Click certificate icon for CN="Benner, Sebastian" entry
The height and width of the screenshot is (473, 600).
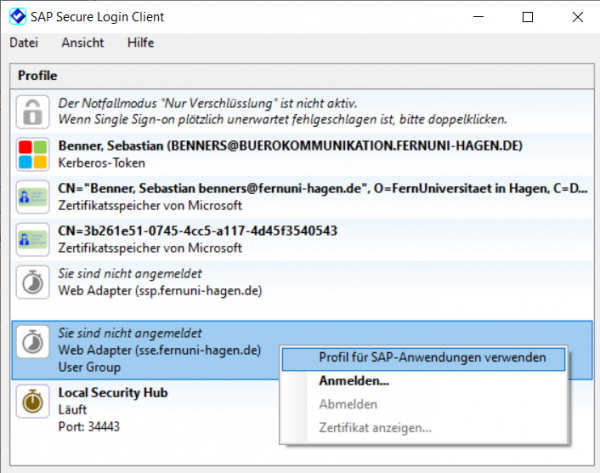[33, 197]
